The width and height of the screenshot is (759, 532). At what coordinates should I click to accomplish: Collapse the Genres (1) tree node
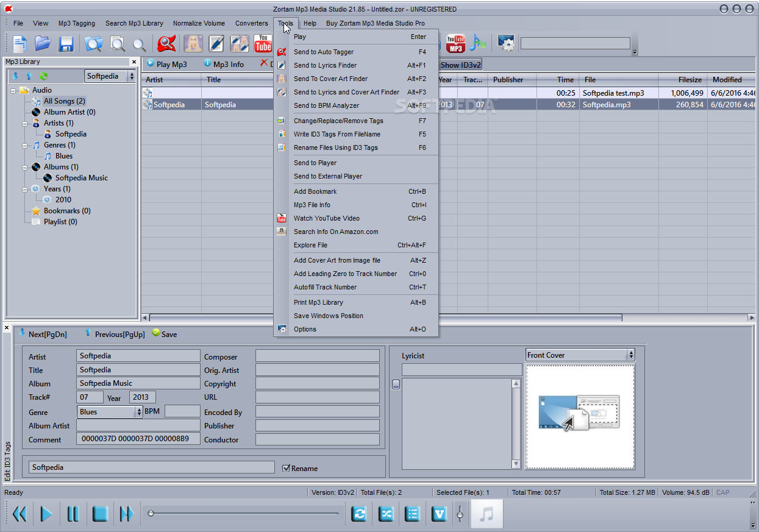pos(25,145)
